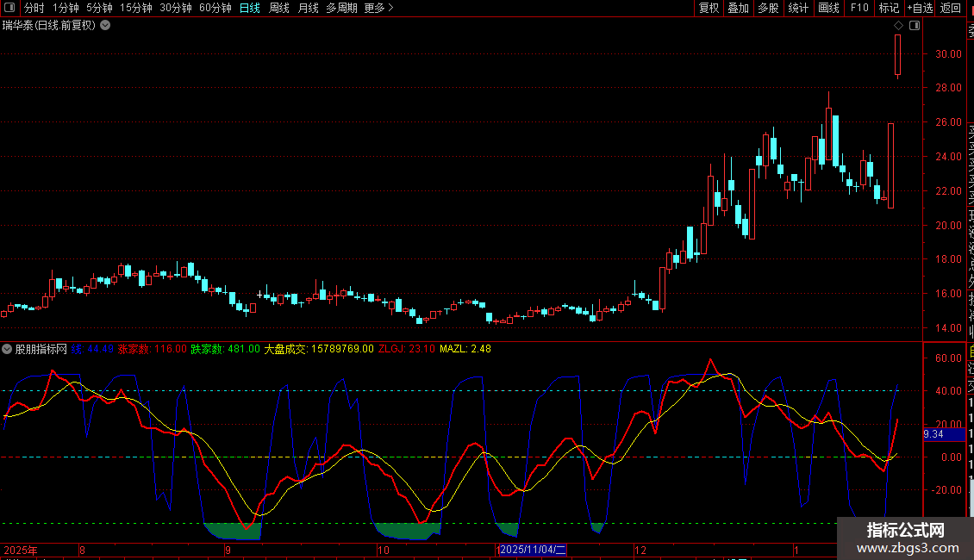
Task: Click the 返回 back button
Action: click(951, 8)
